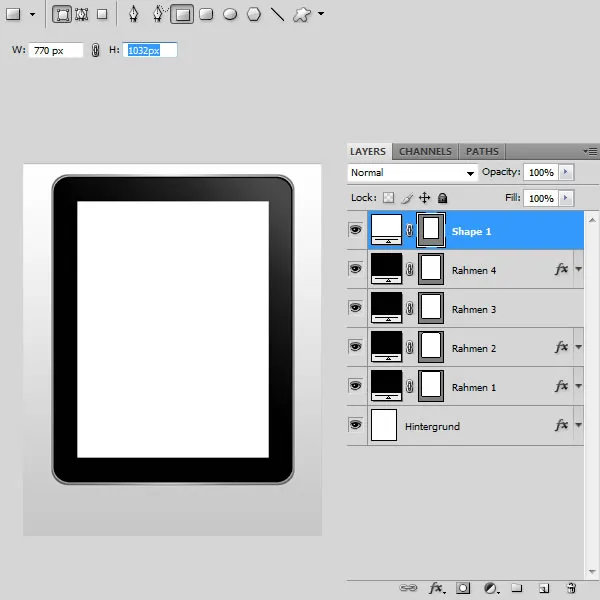Open the Rectangle tool preset picker arrow
The width and height of the screenshot is (600, 600).
pos(33,15)
